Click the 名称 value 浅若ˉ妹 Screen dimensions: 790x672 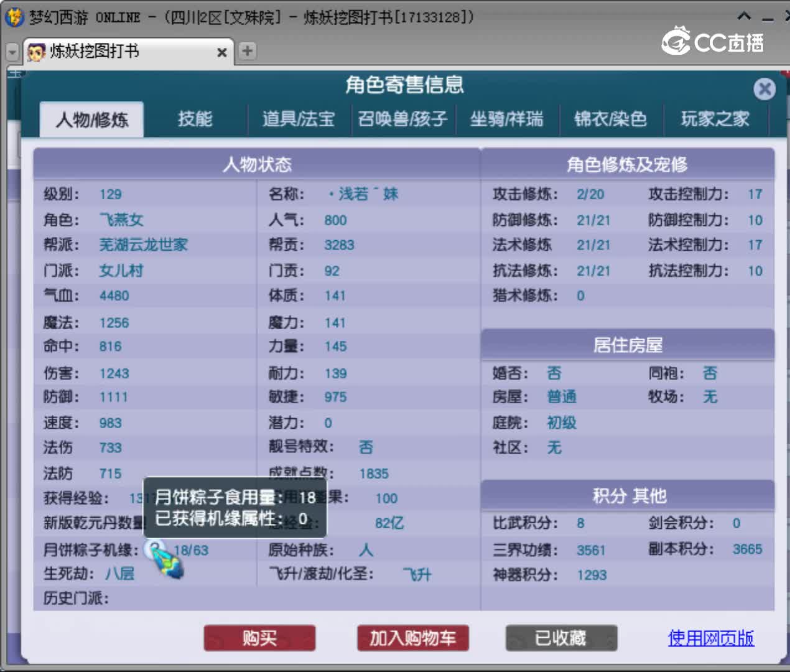[x=364, y=194]
